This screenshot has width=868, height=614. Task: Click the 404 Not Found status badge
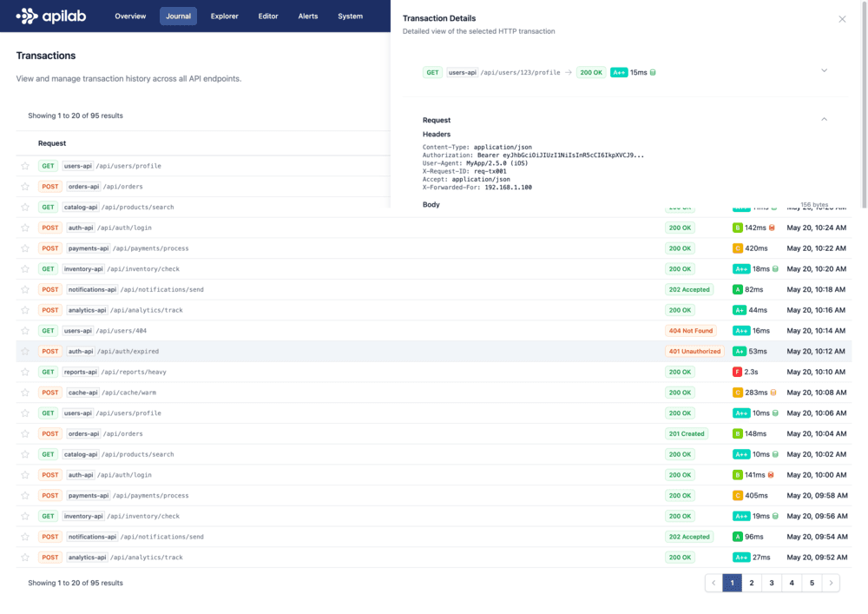[x=692, y=331]
